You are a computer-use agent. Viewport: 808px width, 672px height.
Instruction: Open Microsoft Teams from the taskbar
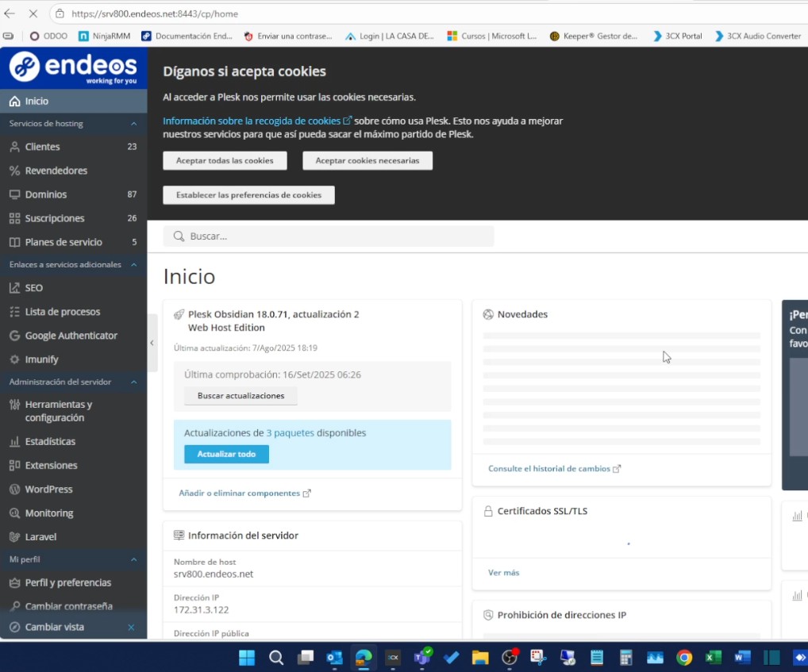click(422, 657)
